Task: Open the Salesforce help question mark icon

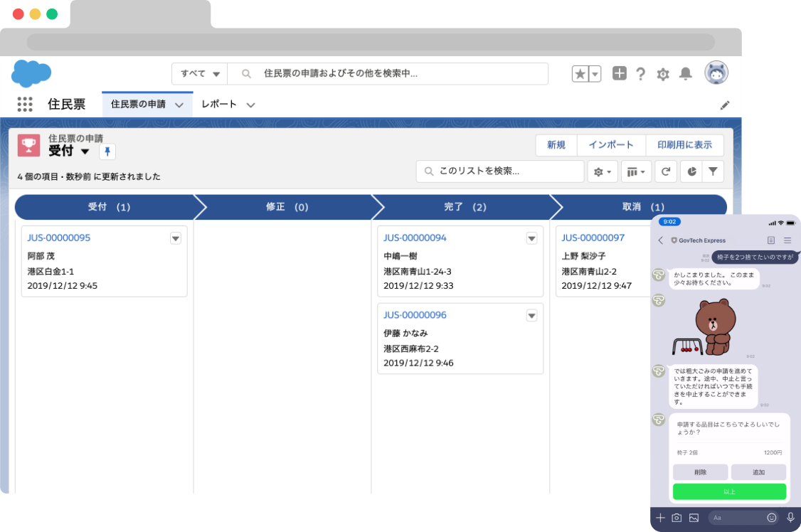Action: 640,73
